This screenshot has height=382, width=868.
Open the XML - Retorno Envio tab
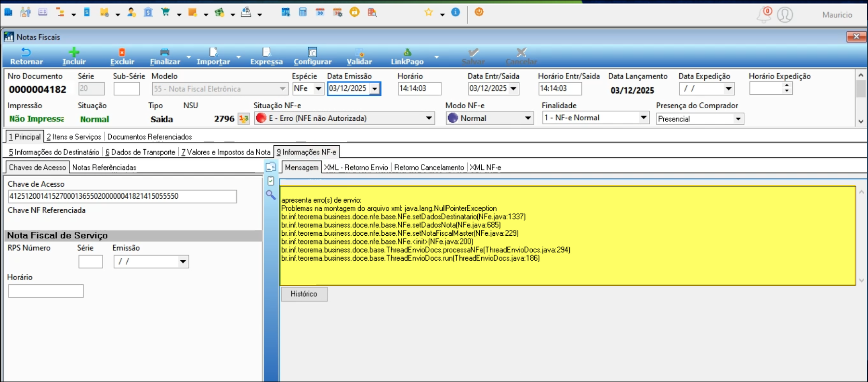356,167
